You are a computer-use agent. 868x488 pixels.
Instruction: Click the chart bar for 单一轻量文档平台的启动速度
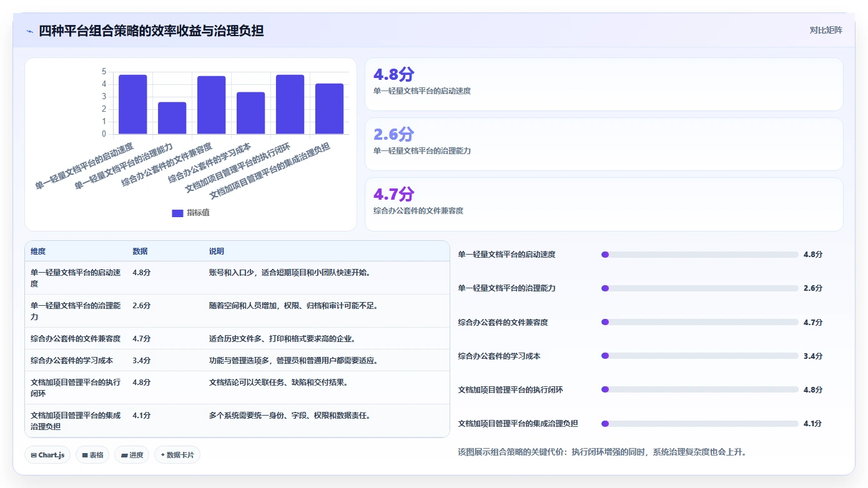(133, 104)
